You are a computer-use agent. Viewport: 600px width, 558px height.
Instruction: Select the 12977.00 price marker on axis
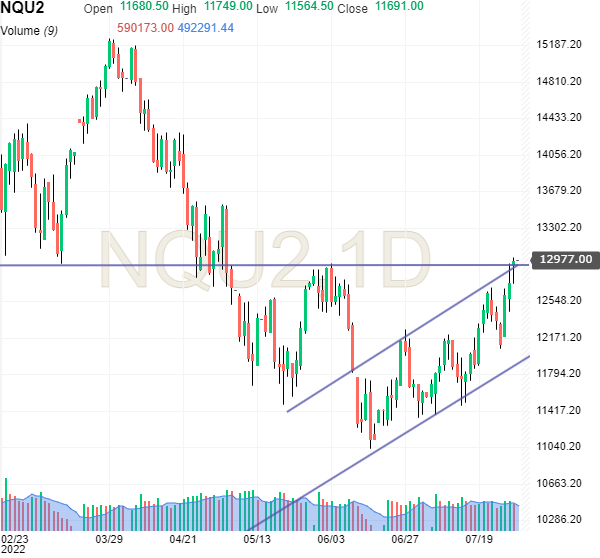(x=565, y=260)
